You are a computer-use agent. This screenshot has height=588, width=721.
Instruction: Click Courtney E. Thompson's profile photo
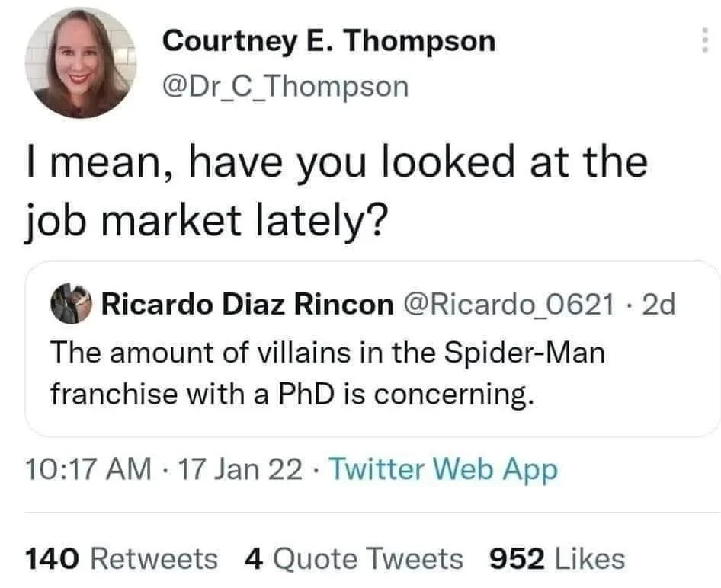click(81, 63)
